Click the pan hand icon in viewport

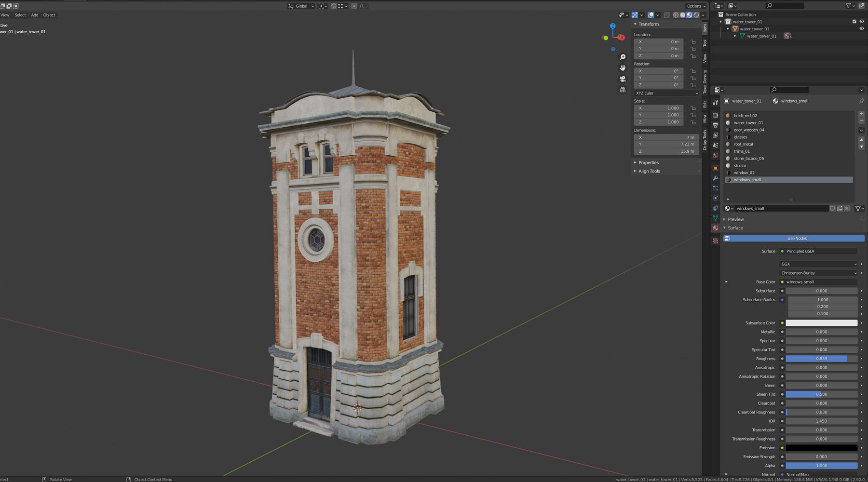(x=623, y=68)
